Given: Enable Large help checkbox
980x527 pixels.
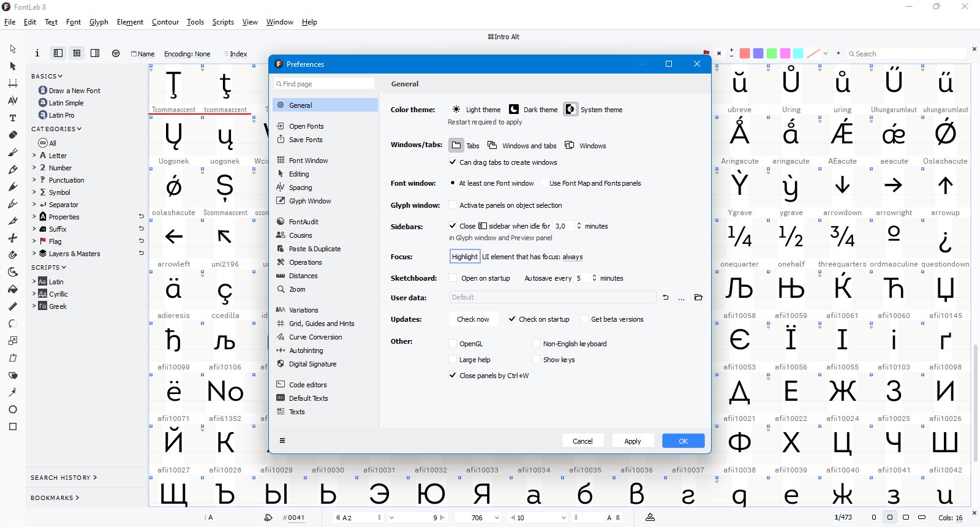Looking at the screenshot, I should point(453,360).
